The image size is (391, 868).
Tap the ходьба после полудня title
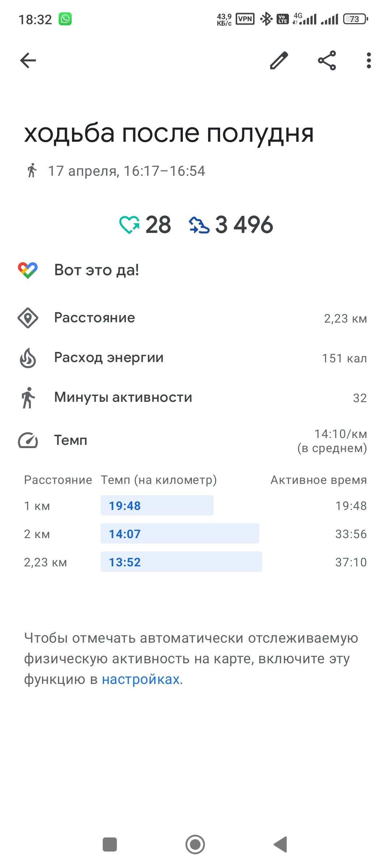tap(169, 133)
